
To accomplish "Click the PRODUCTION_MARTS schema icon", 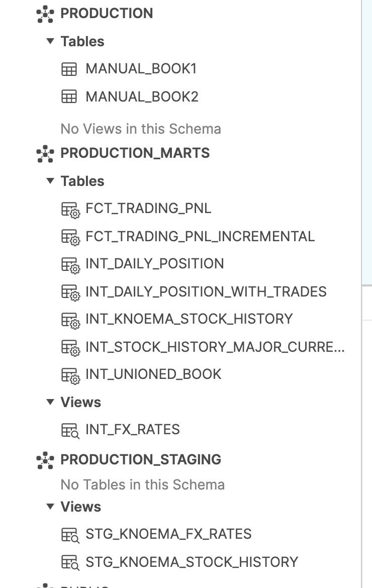I will coord(45,154).
